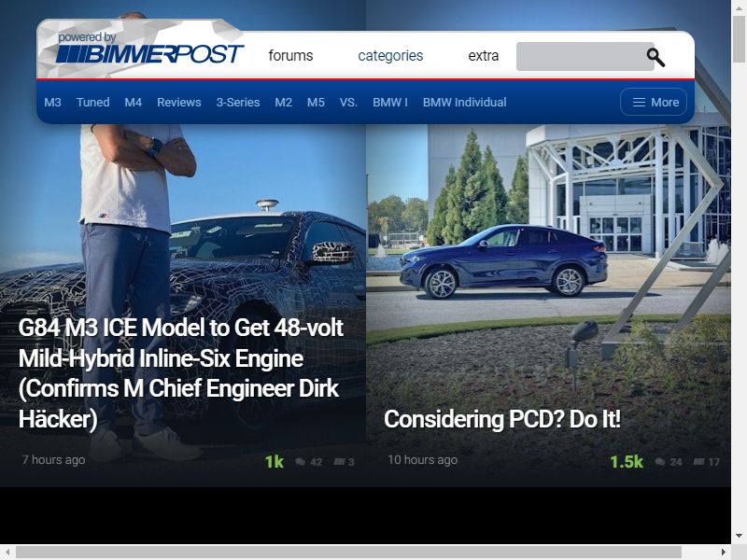This screenshot has height=560, width=747.
Task: Click the comments bubble icon beside 24
Action: tap(660, 461)
